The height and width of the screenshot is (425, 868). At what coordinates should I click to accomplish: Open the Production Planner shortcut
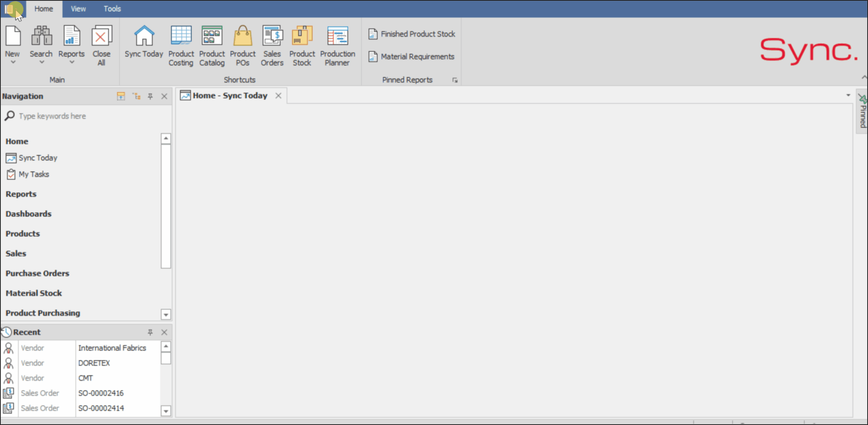337,46
